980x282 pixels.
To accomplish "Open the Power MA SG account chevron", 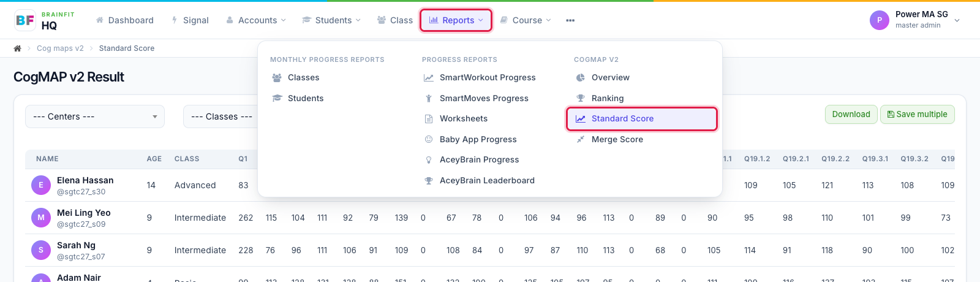I will click(x=957, y=20).
